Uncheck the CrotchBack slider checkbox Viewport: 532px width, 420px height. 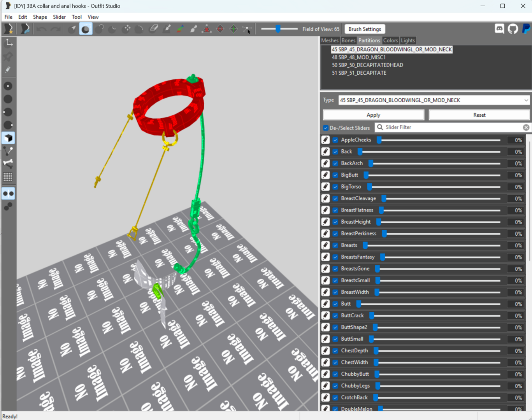point(335,397)
